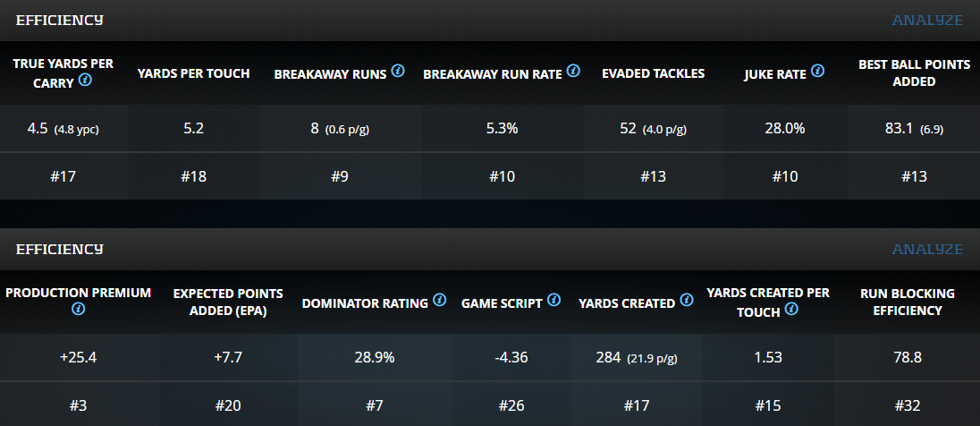
Task: Click the info icon next to Yards Created
Action: pos(687,301)
